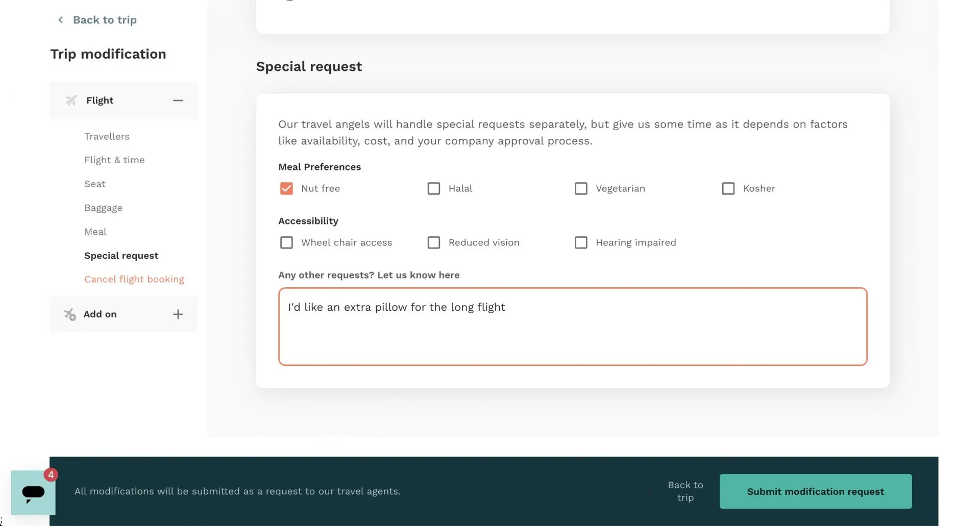980x526 pixels.
Task: Enable Reduced vision checkbox
Action: pos(434,243)
